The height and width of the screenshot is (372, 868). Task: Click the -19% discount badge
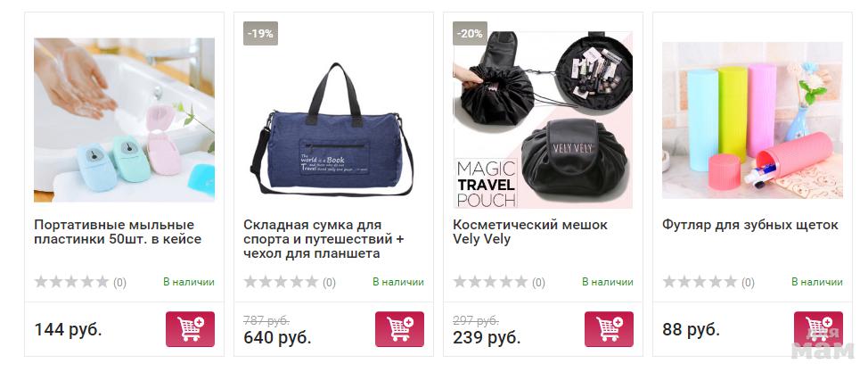point(260,33)
